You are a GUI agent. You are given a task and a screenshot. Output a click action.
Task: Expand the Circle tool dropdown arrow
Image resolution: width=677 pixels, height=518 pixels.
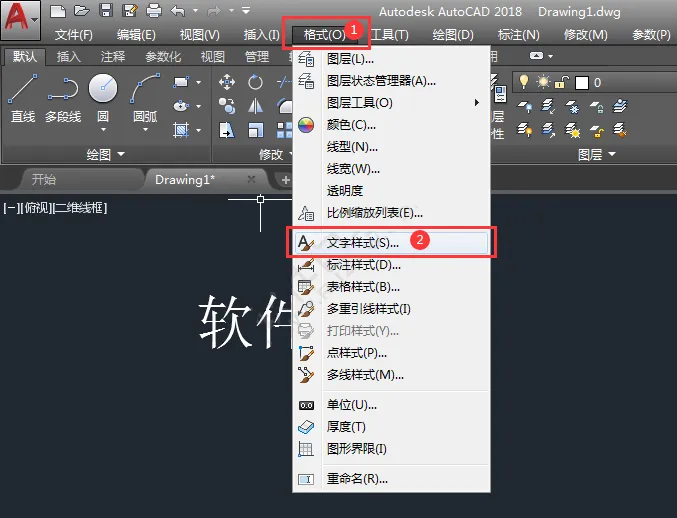(103, 130)
